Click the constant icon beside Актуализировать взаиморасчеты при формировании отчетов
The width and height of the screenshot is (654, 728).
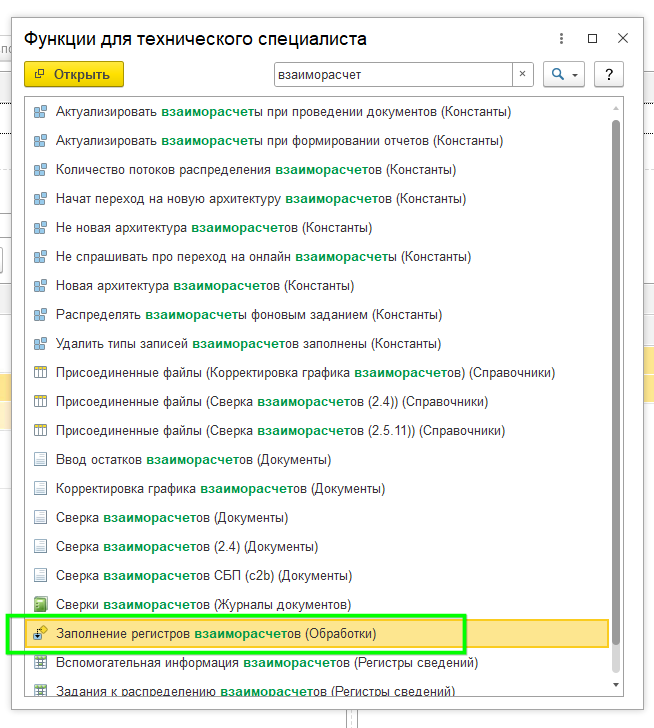coord(40,141)
